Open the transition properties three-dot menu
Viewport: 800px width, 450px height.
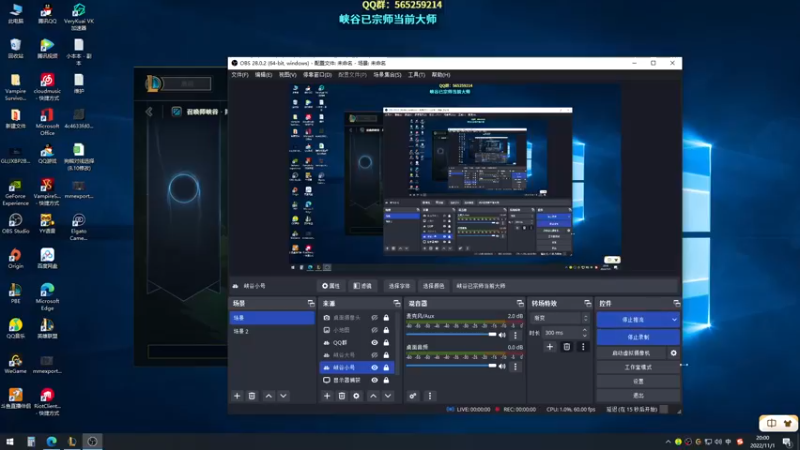pyautogui.click(x=583, y=347)
